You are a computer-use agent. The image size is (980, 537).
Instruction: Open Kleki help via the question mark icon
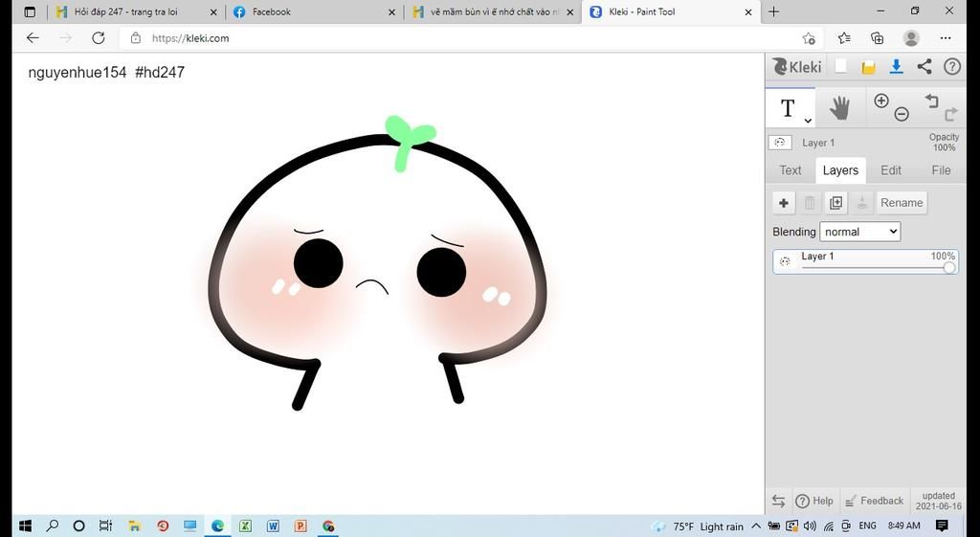tap(952, 67)
